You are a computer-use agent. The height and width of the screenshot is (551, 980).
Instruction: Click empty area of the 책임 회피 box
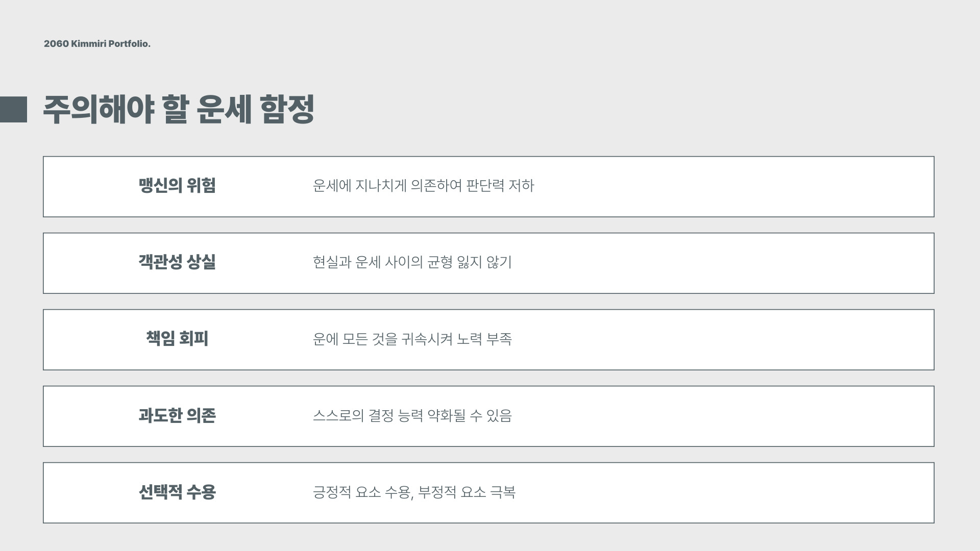click(x=730, y=340)
